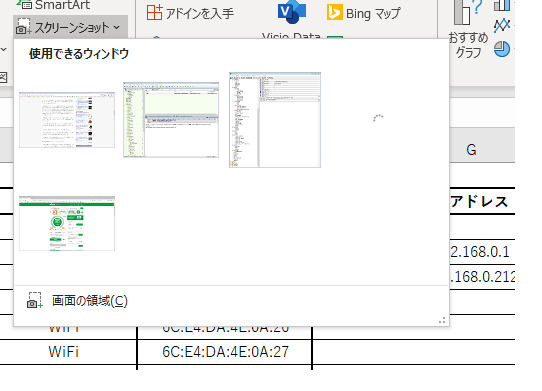Insert a column chart icon
Viewport: 542px width, 391px height.
click(x=502, y=5)
